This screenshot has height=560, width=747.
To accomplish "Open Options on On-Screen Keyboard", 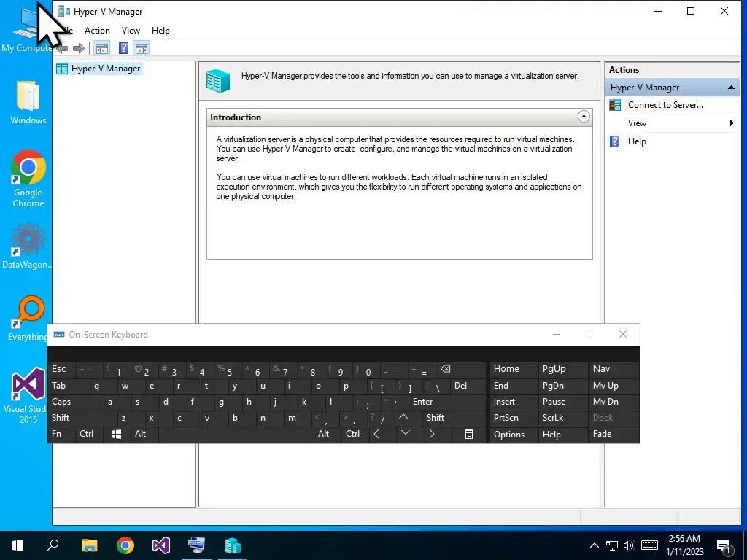I will tap(514, 435).
